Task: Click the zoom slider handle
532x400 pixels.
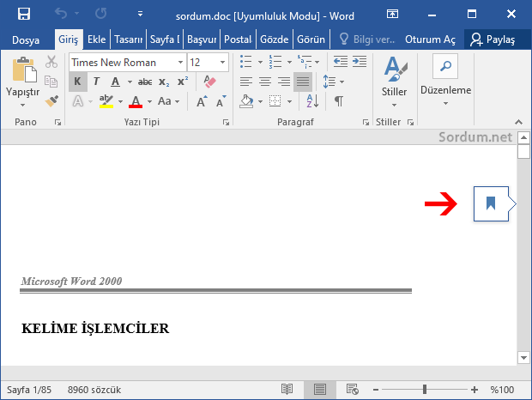Action: 425,390
